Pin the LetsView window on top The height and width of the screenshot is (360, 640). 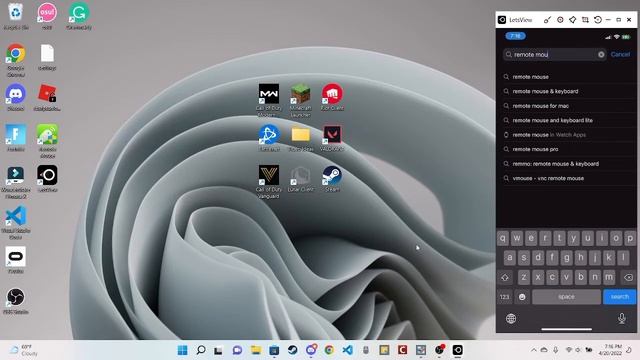click(573, 20)
